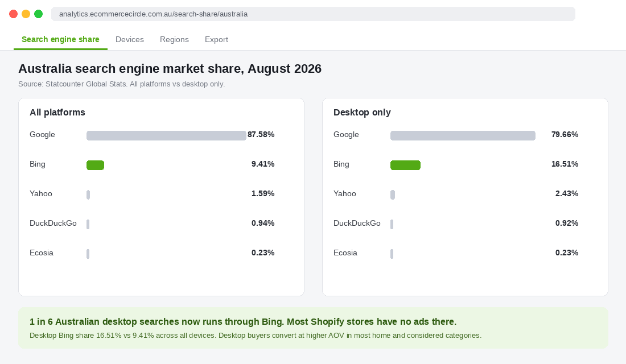626x364 pixels.
Task: Click the Google bar in Desktop only
Action: [463, 136]
